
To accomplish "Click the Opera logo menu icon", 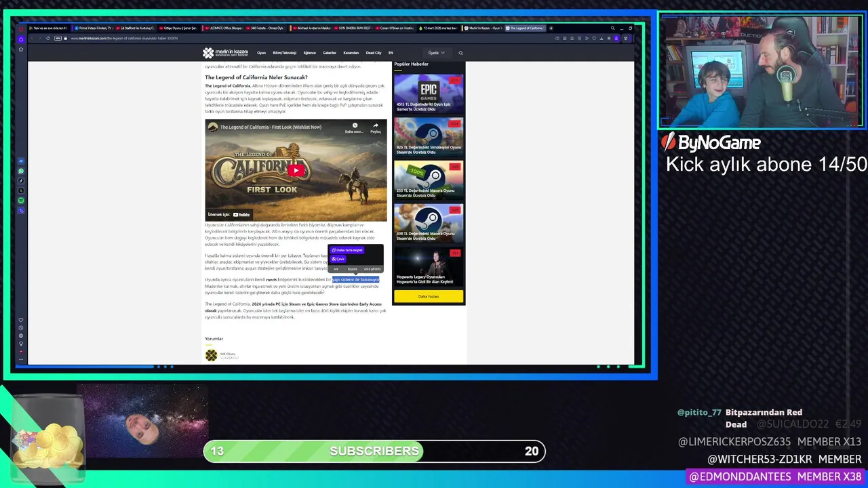I will coord(21,28).
